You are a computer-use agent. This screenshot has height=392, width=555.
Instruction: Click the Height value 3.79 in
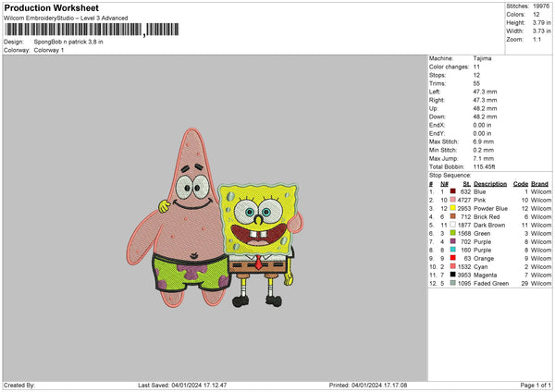click(x=541, y=22)
